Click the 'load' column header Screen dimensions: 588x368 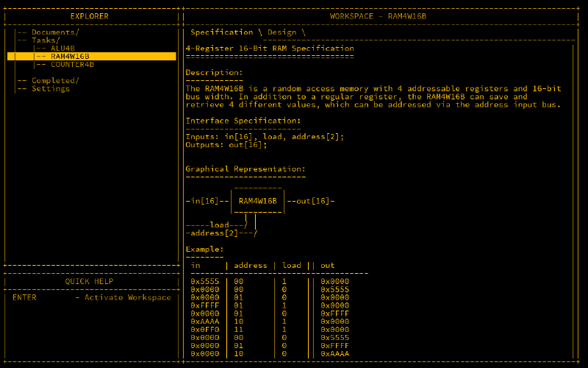click(291, 266)
